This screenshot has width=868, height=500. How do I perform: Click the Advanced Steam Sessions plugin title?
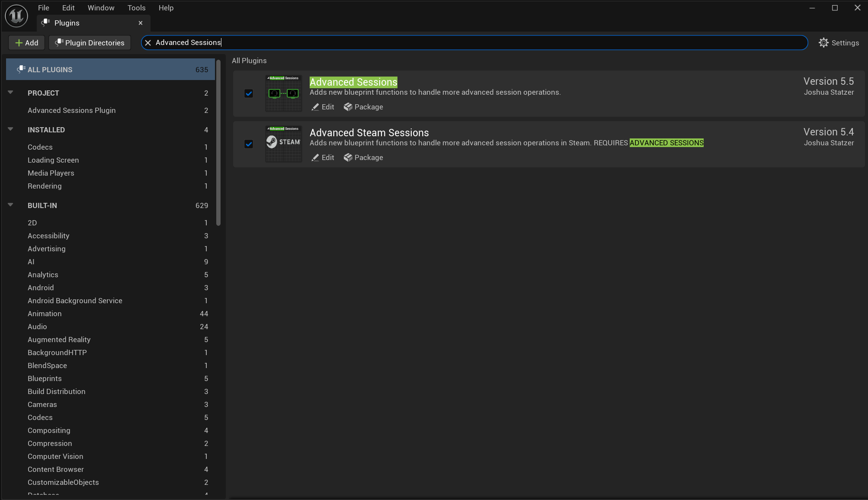click(x=369, y=133)
